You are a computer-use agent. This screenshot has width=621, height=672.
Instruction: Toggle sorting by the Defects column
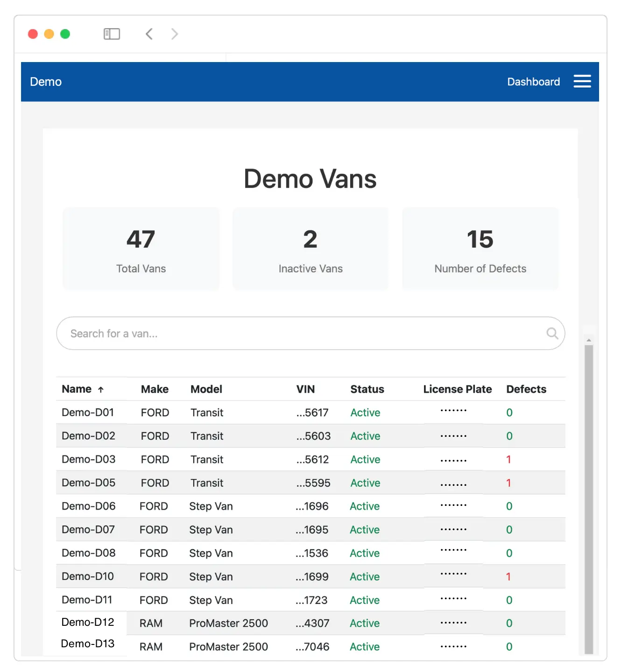click(x=526, y=389)
